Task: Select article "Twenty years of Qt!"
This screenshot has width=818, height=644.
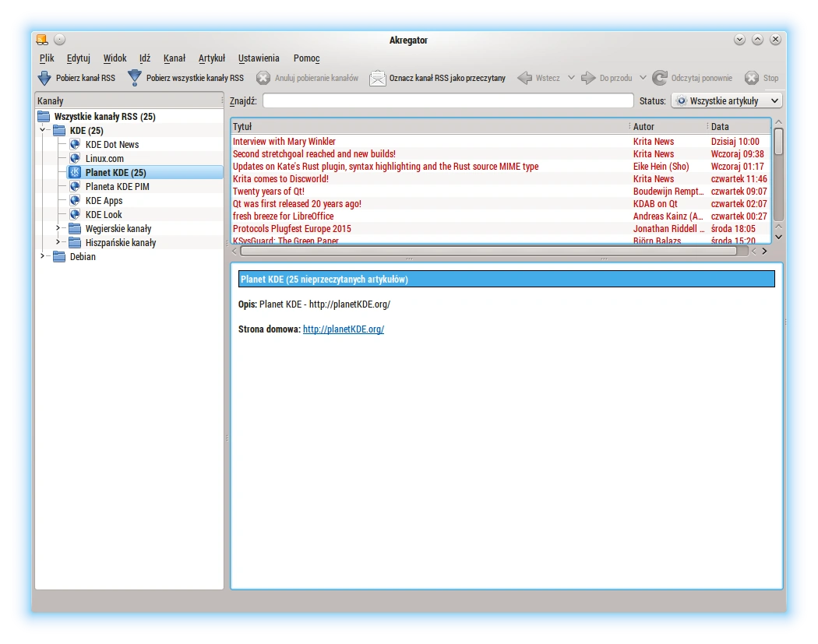Action: pos(269,192)
